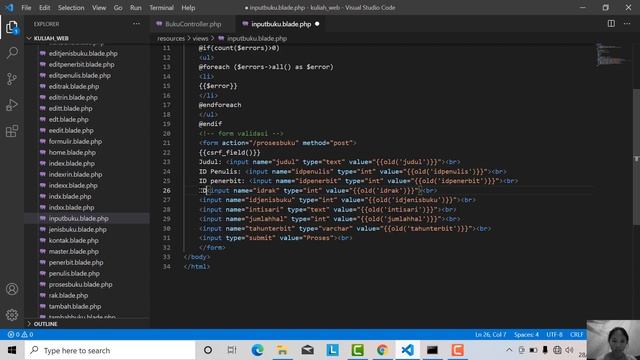
Task: Launch Google Chrome from taskbar
Action: pos(382,350)
